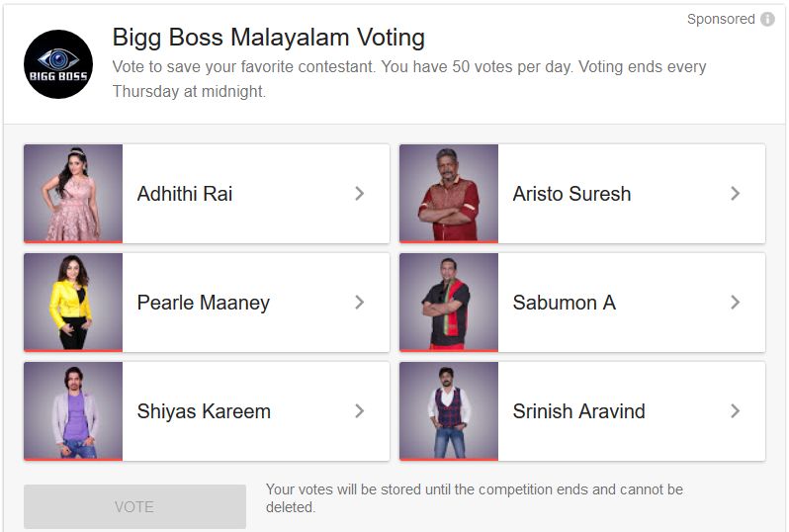The height and width of the screenshot is (532, 789).
Task: Select Adhithi Rai's contestant photo
Action: coord(73,193)
